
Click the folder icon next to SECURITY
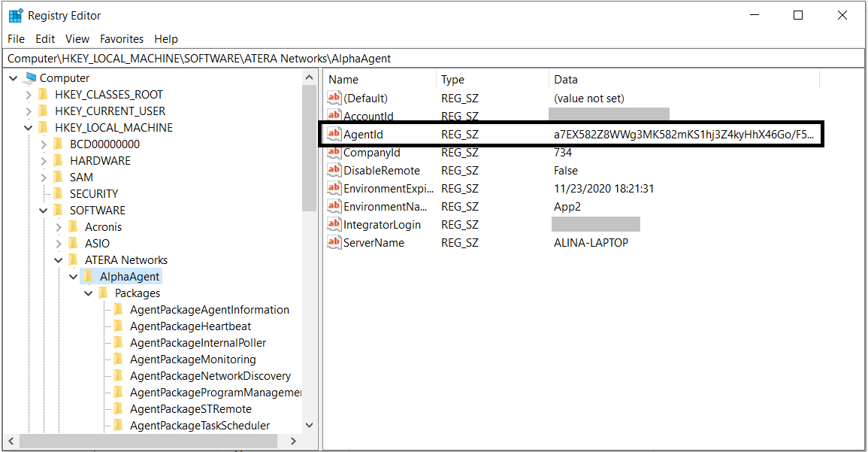[58, 193]
